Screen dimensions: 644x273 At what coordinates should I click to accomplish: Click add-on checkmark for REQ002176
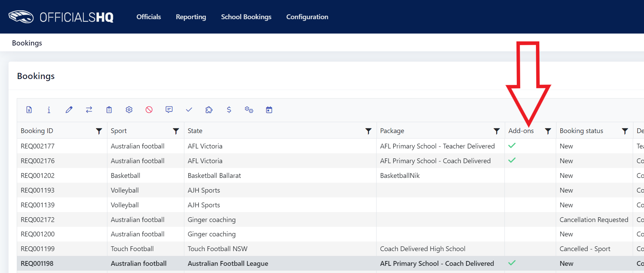point(512,160)
